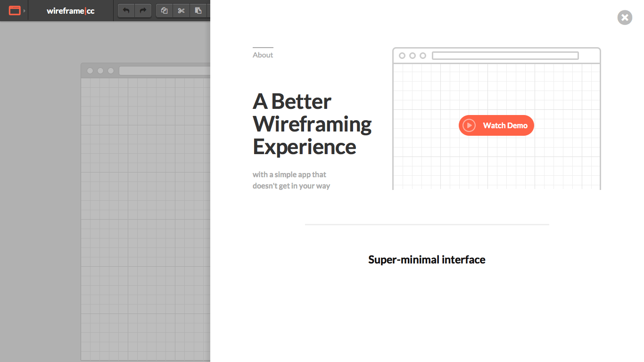Click the horizontal divider line below the mockup
This screenshot has width=644, height=362.
click(x=427, y=224)
